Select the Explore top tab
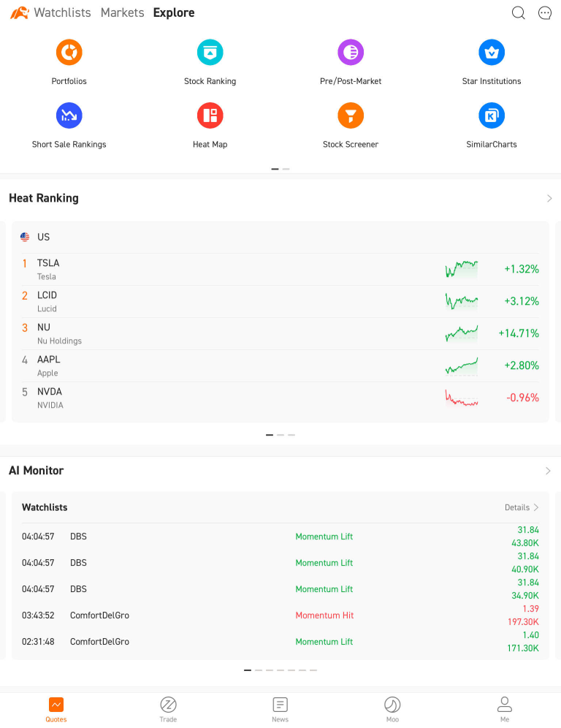The image size is (561, 728). (174, 12)
